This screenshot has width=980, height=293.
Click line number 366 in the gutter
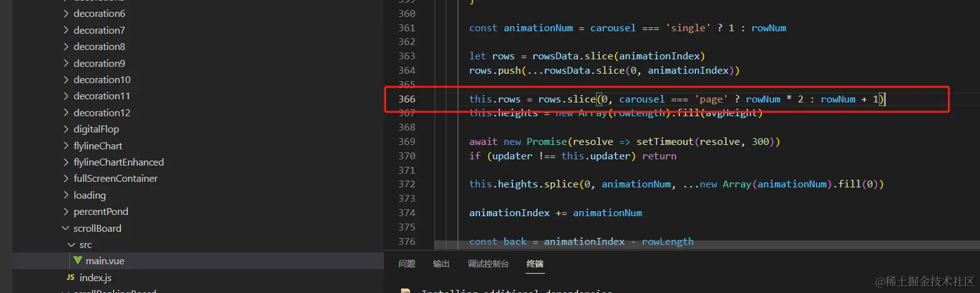(407, 99)
